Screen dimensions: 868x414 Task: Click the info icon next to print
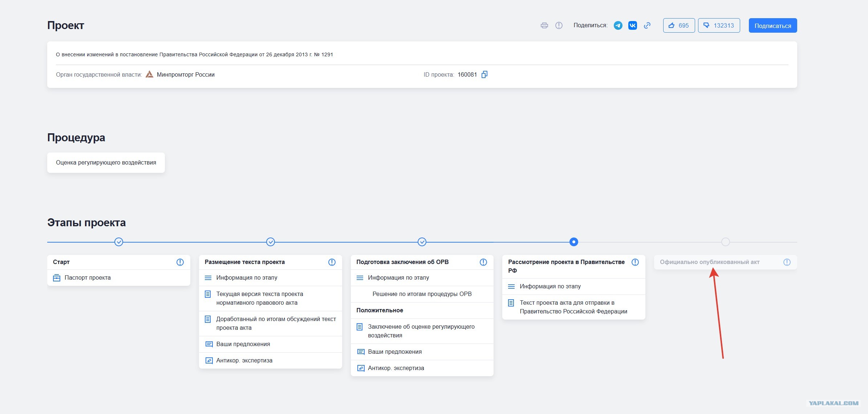(559, 25)
